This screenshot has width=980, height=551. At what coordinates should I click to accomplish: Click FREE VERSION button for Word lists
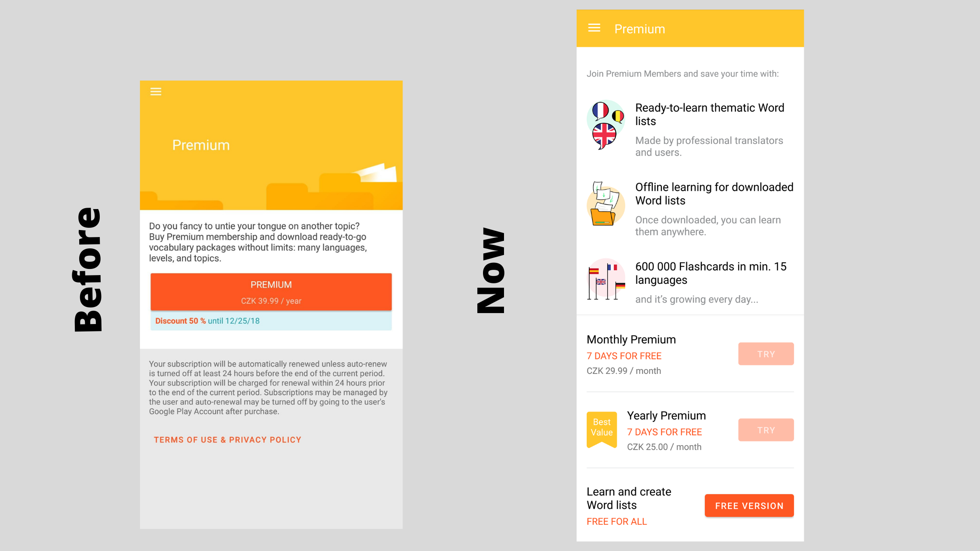(x=749, y=505)
